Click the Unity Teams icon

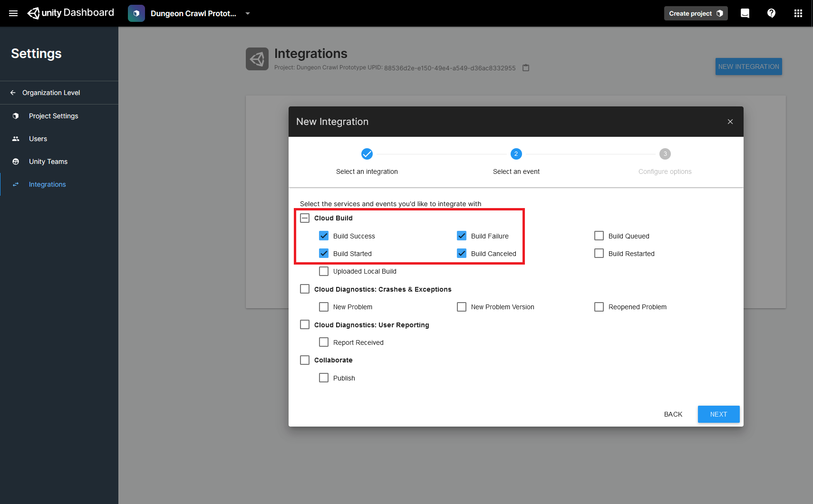[16, 162]
